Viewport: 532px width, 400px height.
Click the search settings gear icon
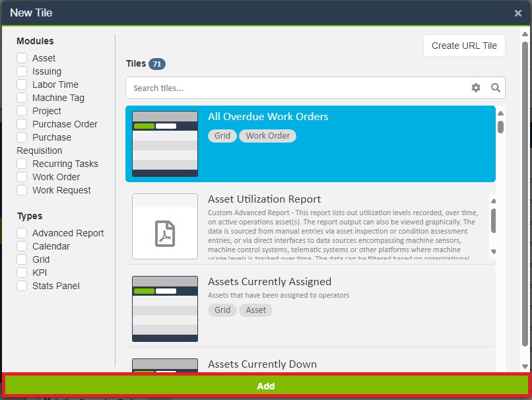tap(476, 88)
